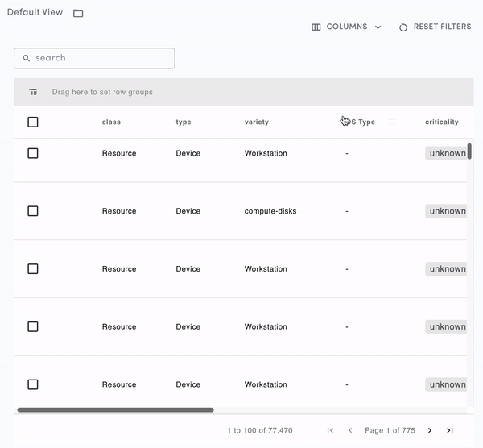
Task: Click the magnifier icon in search box
Action: coord(27,58)
